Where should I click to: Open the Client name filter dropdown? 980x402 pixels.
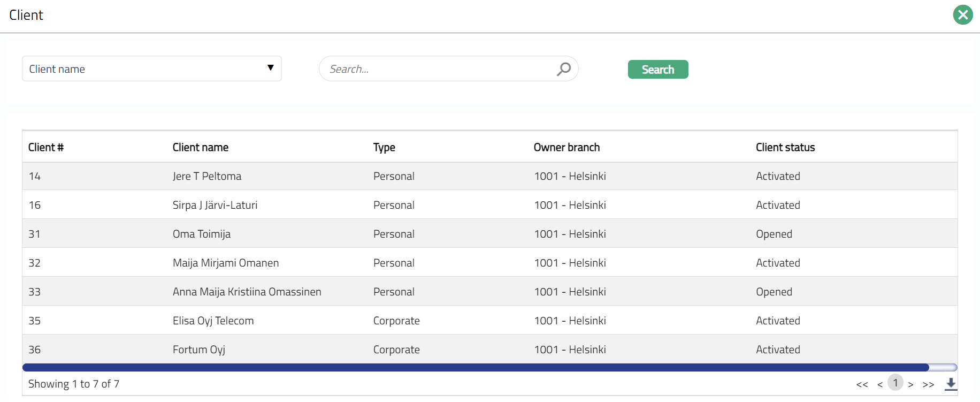click(151, 69)
